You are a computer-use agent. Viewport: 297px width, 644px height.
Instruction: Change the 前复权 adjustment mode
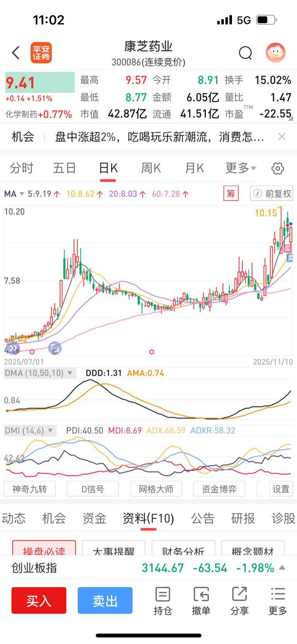[271, 194]
